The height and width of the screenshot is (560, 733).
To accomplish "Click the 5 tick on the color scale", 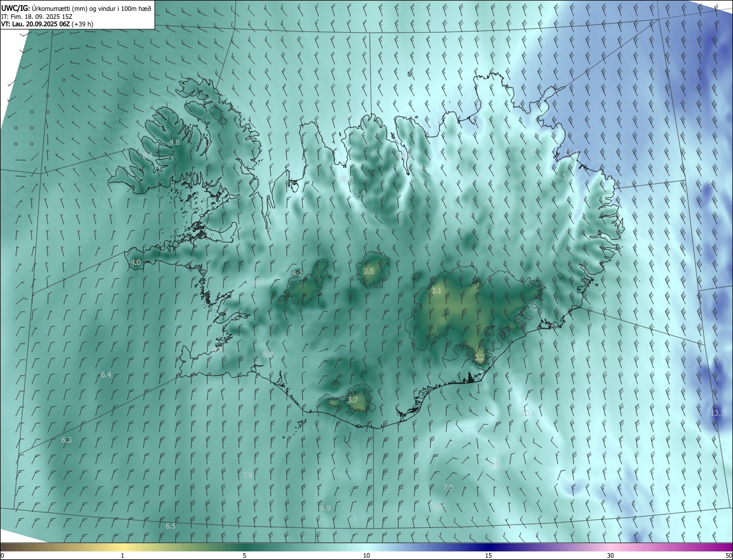I will point(245,555).
